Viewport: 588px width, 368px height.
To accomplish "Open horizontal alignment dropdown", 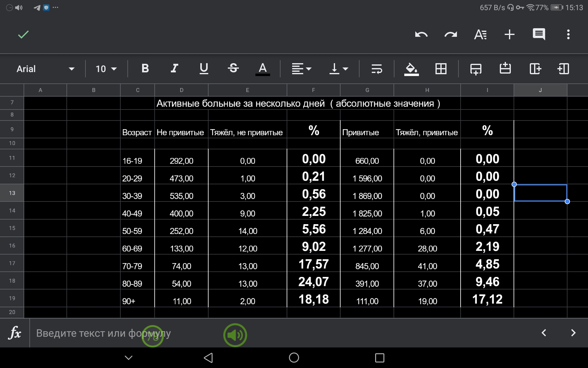I will pos(301,69).
